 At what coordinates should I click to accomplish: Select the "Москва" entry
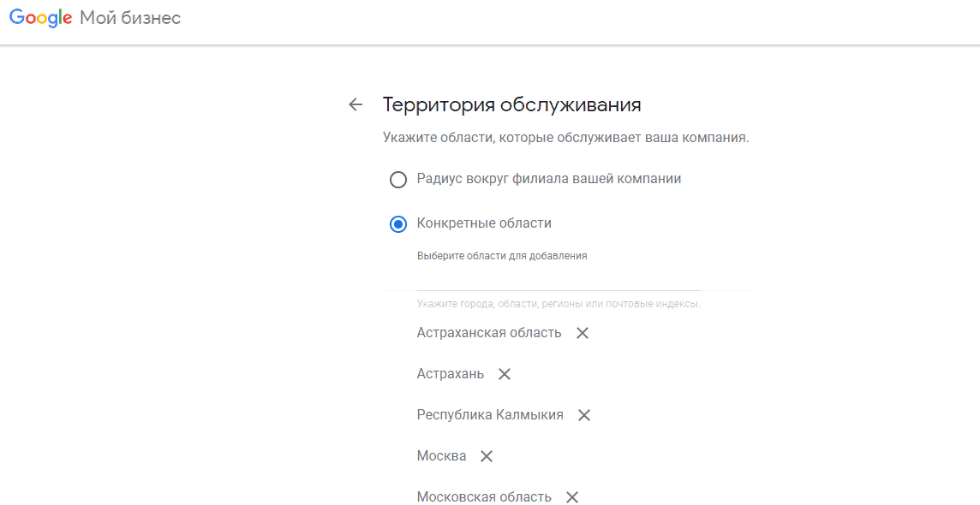click(441, 455)
